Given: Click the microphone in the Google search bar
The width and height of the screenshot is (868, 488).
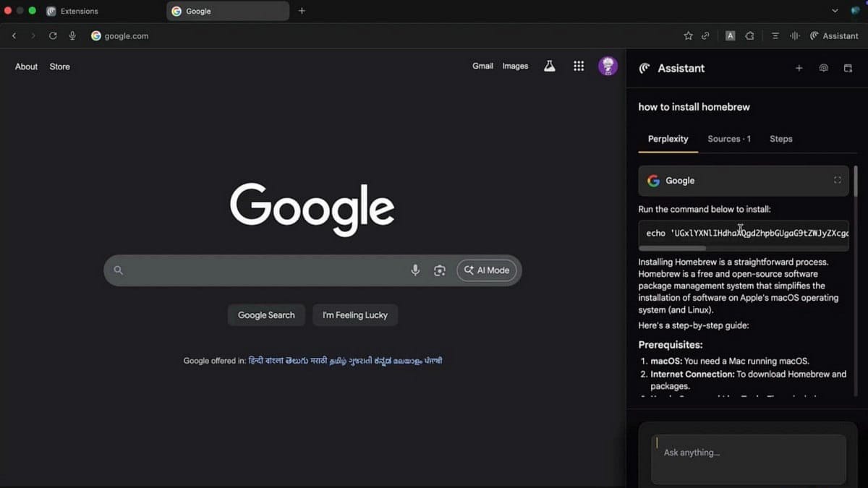Looking at the screenshot, I should [x=415, y=270].
